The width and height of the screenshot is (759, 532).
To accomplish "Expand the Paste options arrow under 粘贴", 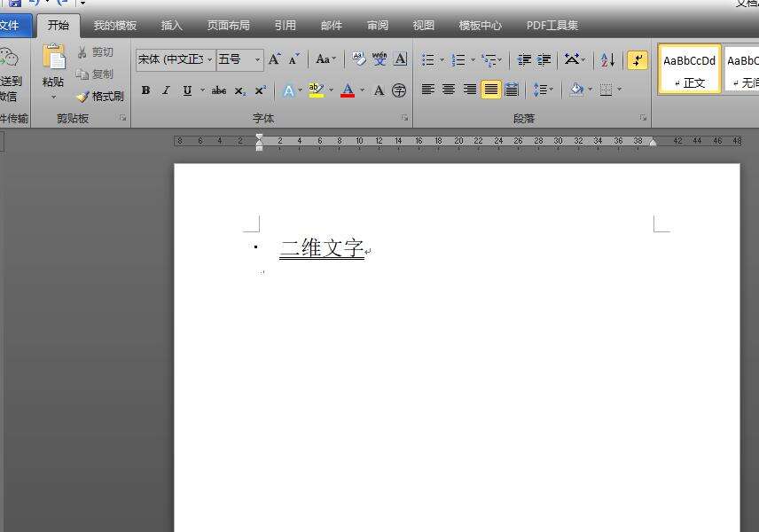I will (54, 98).
